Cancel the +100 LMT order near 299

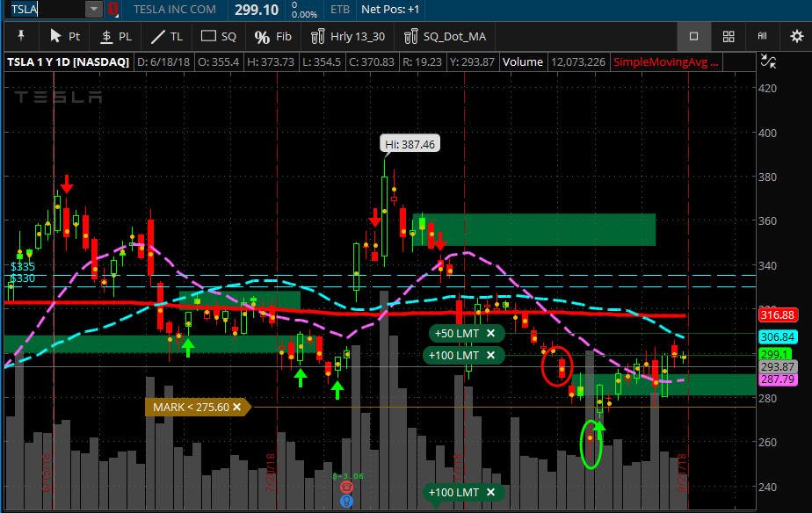click(x=491, y=356)
